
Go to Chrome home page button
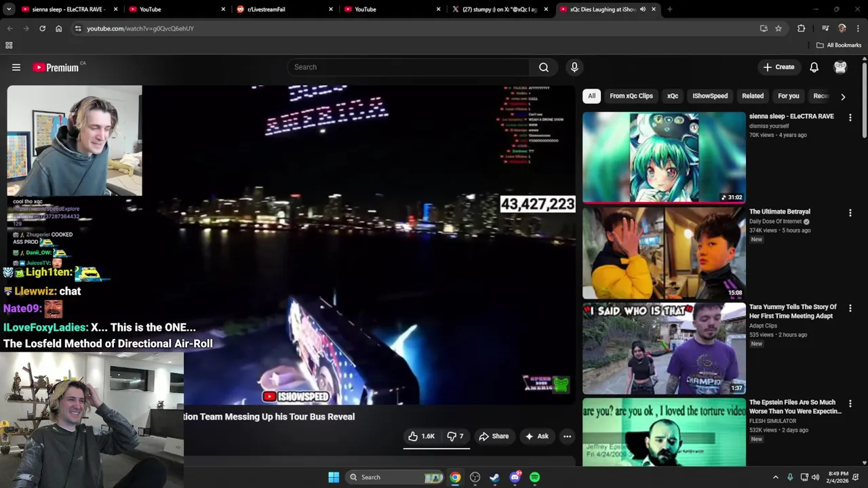58,28
